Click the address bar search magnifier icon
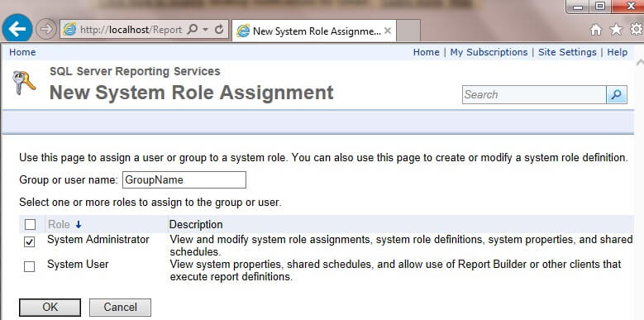Image resolution: width=644 pixels, height=320 pixels. click(x=192, y=30)
